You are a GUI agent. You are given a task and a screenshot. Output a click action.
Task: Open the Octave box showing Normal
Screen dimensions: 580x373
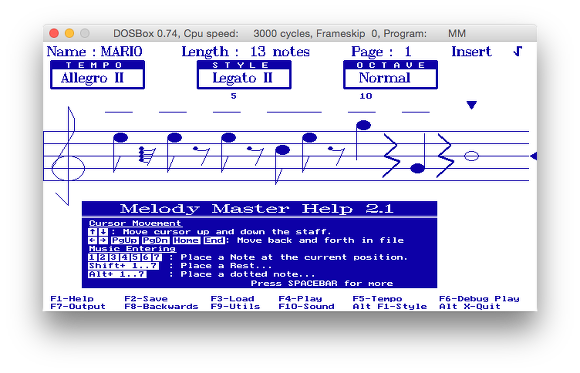391,75
